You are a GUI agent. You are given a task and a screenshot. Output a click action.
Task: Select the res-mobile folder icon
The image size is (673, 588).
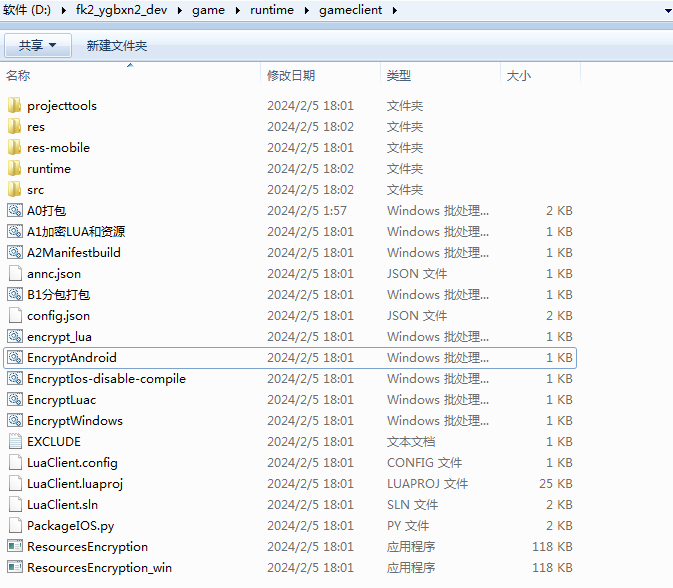click(14, 147)
